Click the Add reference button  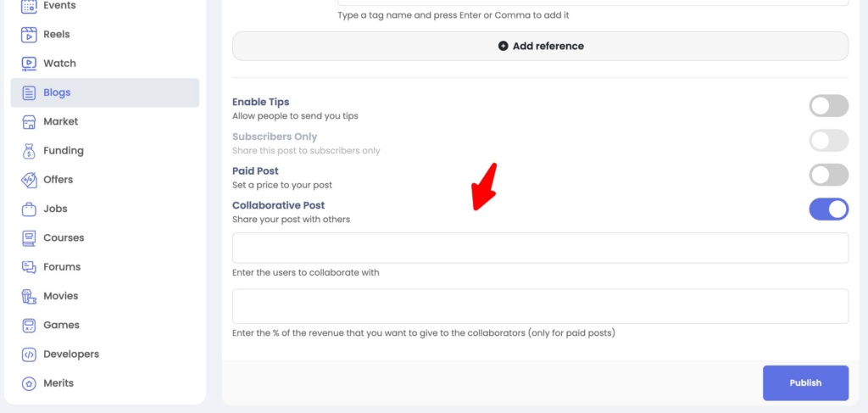click(x=540, y=47)
